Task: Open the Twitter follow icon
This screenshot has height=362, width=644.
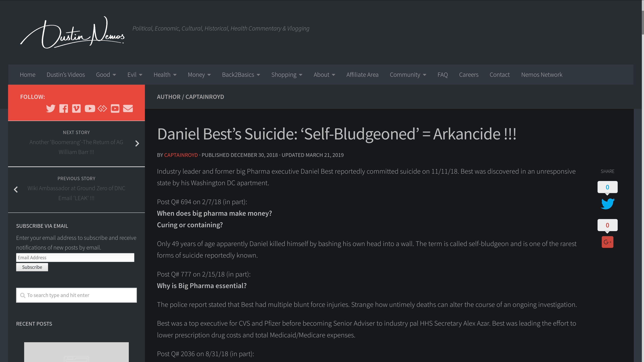Action: click(x=50, y=108)
